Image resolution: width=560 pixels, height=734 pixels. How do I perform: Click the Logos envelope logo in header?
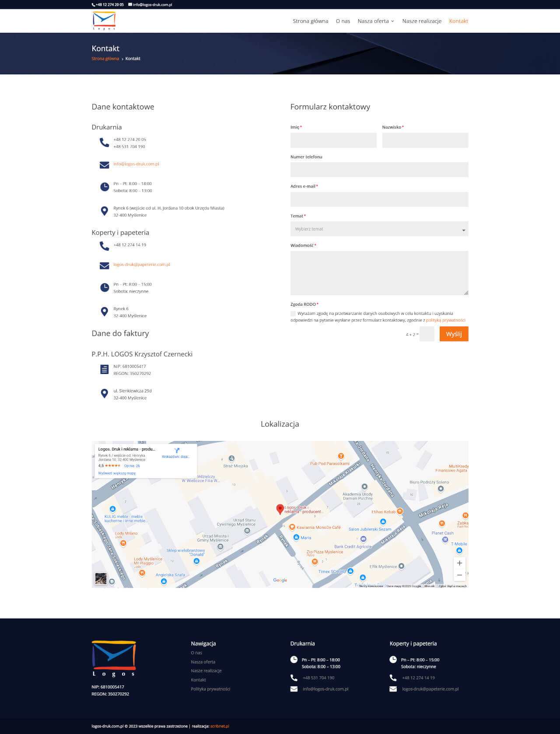104,21
